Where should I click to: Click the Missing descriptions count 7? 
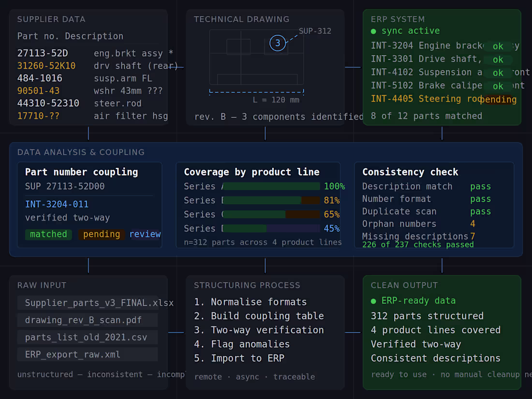473,236
